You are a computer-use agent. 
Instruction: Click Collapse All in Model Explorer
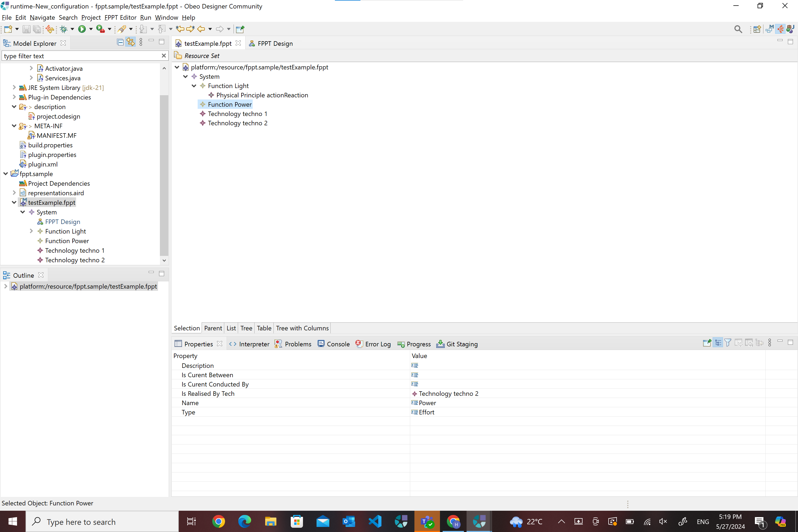(120, 42)
